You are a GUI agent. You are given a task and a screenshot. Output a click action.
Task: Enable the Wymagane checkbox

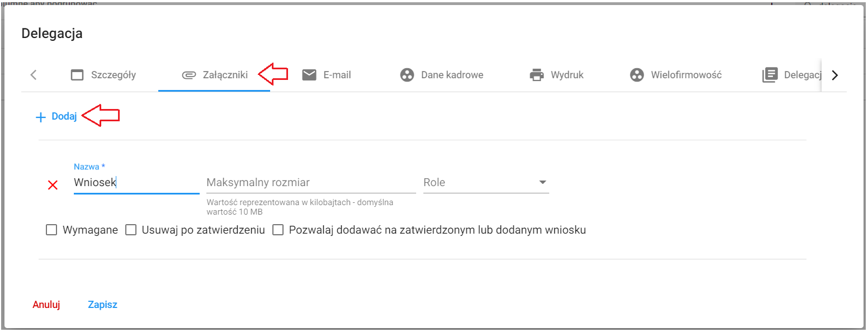pos(51,230)
